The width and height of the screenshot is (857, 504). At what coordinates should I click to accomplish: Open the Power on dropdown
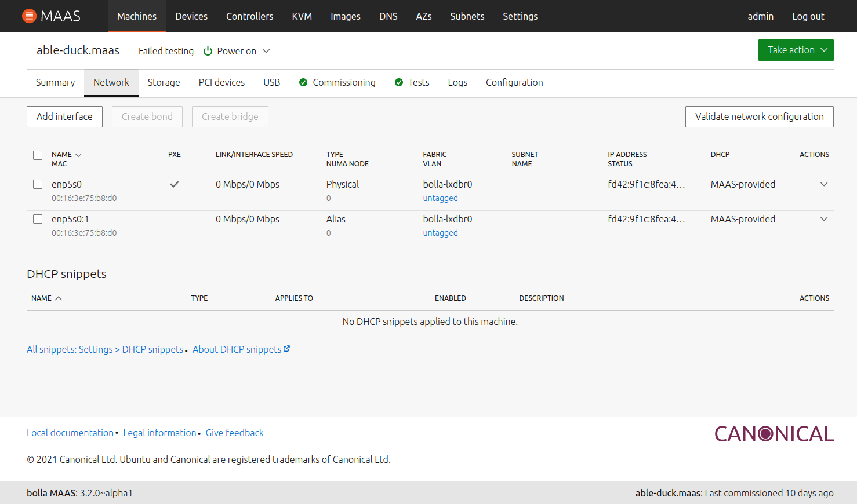point(267,51)
